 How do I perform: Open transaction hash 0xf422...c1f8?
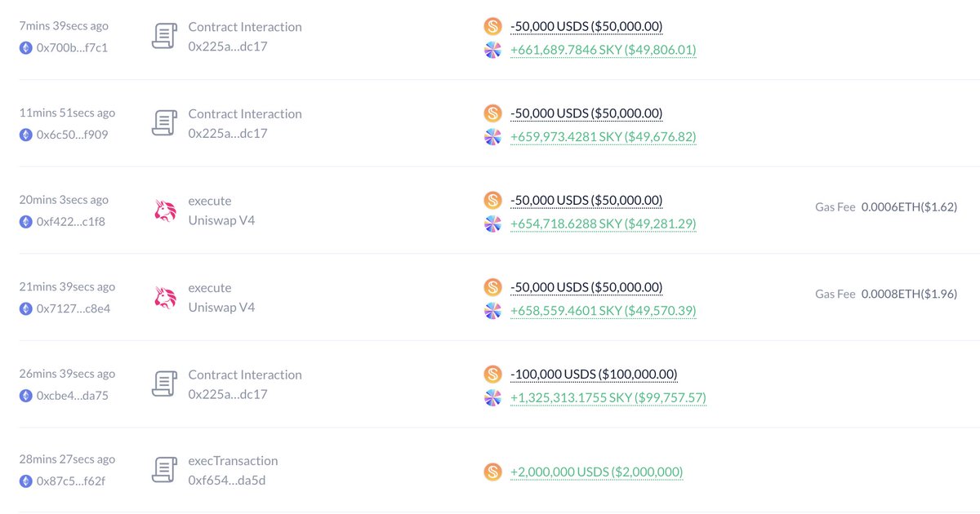71,221
